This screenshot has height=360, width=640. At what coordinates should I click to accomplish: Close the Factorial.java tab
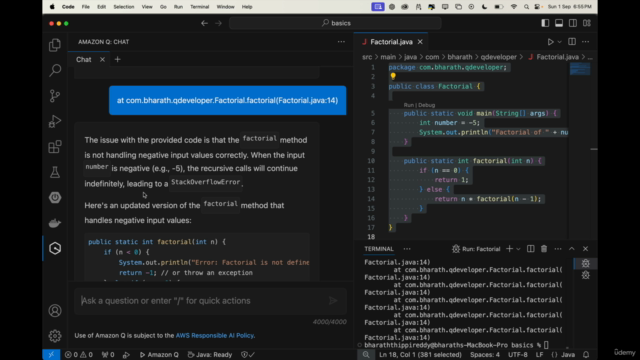(420, 42)
